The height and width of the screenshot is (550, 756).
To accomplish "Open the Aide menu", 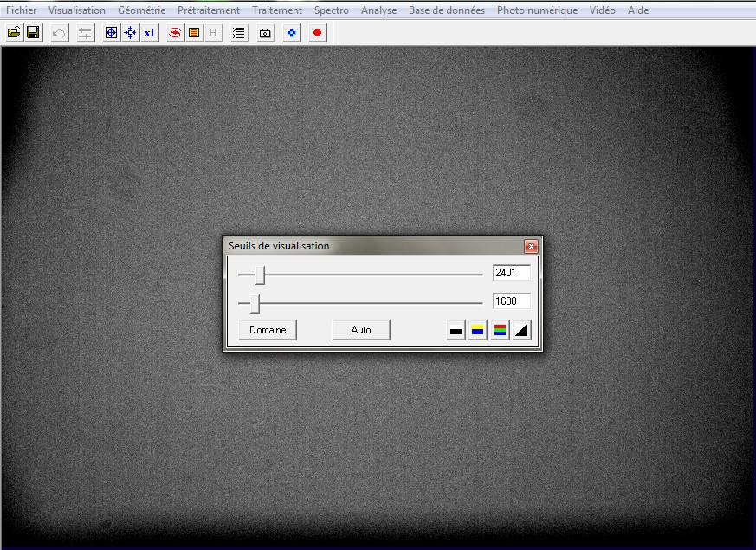I will tap(638, 10).
